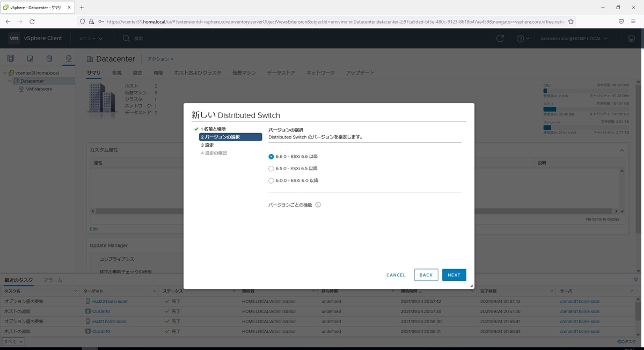Click the browser Reload button
Screen dimensions: 644x350
pyautogui.click(x=32, y=21)
